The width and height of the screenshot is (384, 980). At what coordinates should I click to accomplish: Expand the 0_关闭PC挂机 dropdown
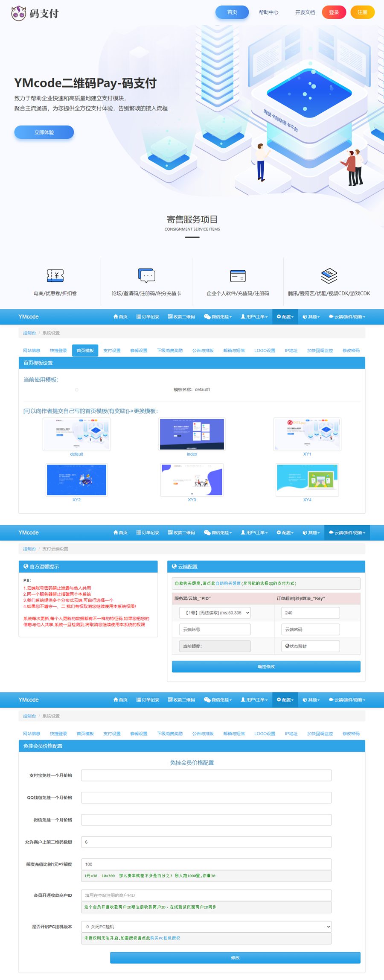(206, 927)
